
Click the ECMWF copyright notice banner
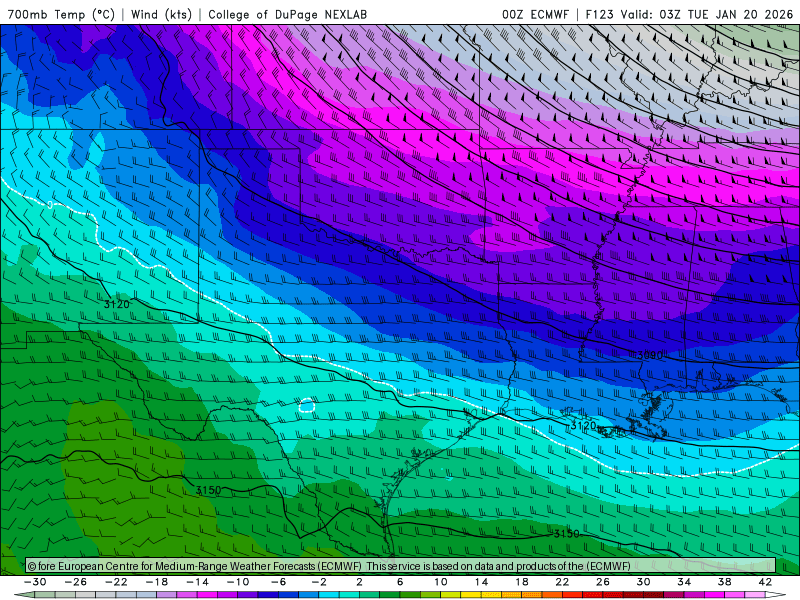(x=401, y=566)
